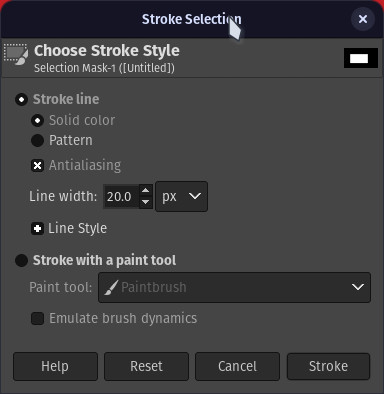Click the selection mask preview thumbnail

[x=361, y=58]
